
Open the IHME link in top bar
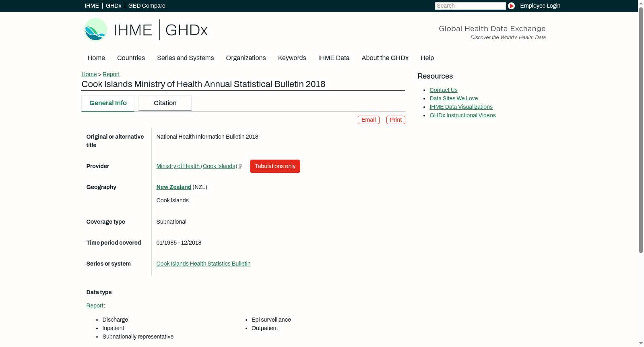tap(92, 6)
